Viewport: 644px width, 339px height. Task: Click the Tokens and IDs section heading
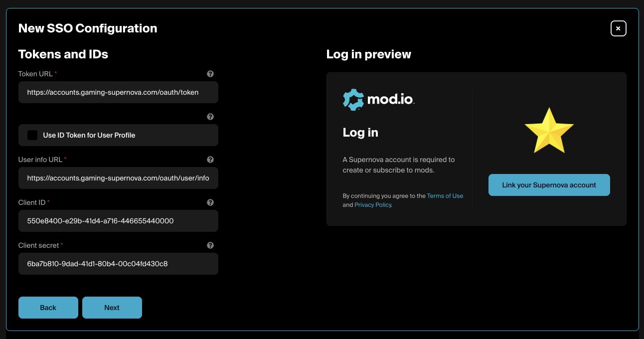63,54
